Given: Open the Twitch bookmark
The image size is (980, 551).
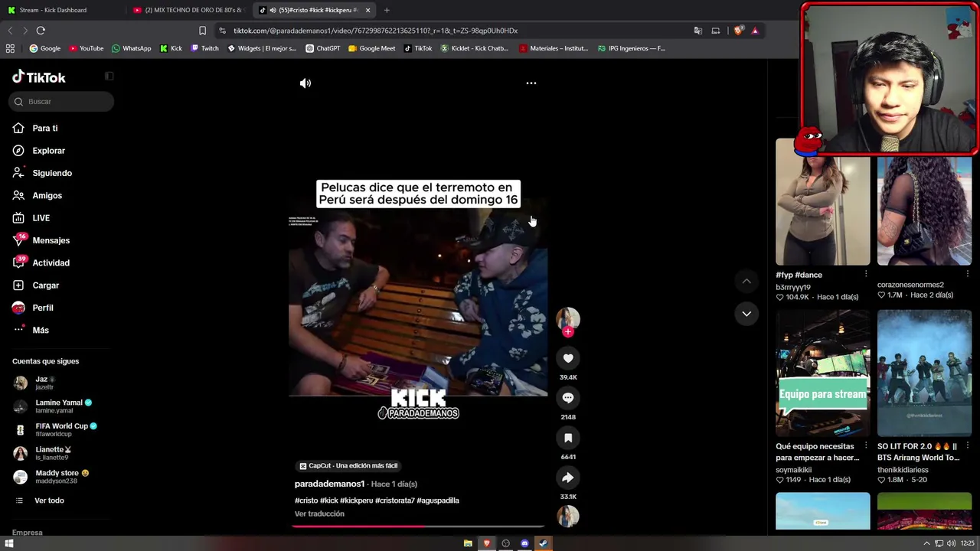Looking at the screenshot, I should coord(204,48).
